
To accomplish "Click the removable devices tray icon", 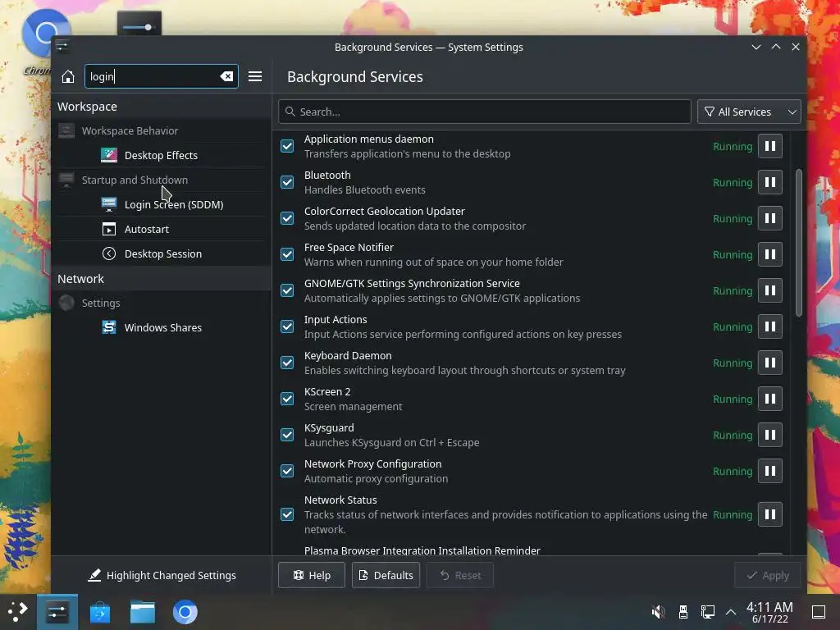I will pyautogui.click(x=683, y=612).
